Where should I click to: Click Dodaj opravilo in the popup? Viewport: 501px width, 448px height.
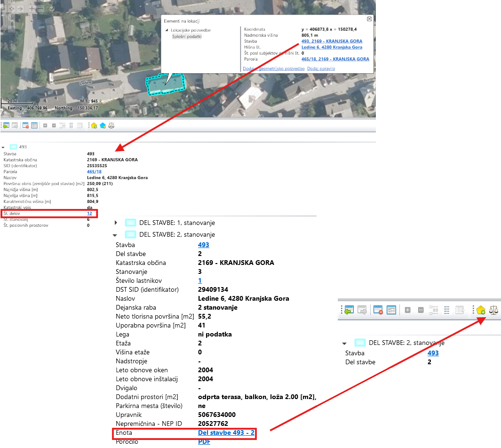tap(321, 69)
